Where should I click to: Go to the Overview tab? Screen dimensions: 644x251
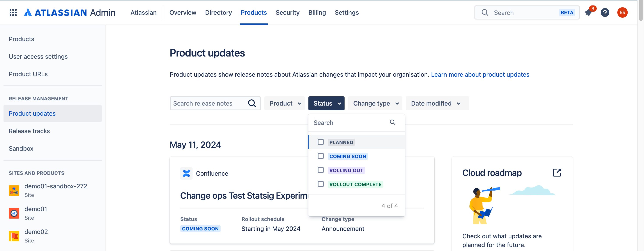(183, 12)
